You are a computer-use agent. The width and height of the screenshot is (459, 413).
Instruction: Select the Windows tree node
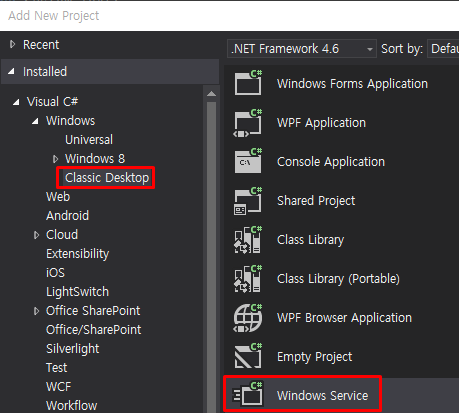(70, 120)
